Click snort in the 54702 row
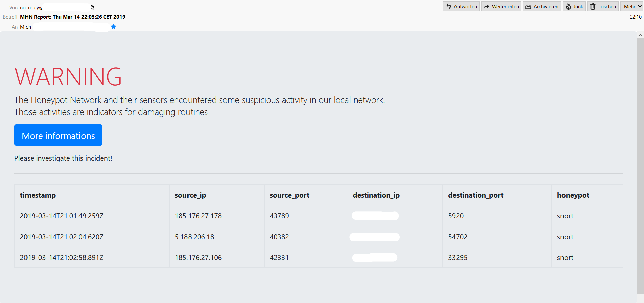 565,237
